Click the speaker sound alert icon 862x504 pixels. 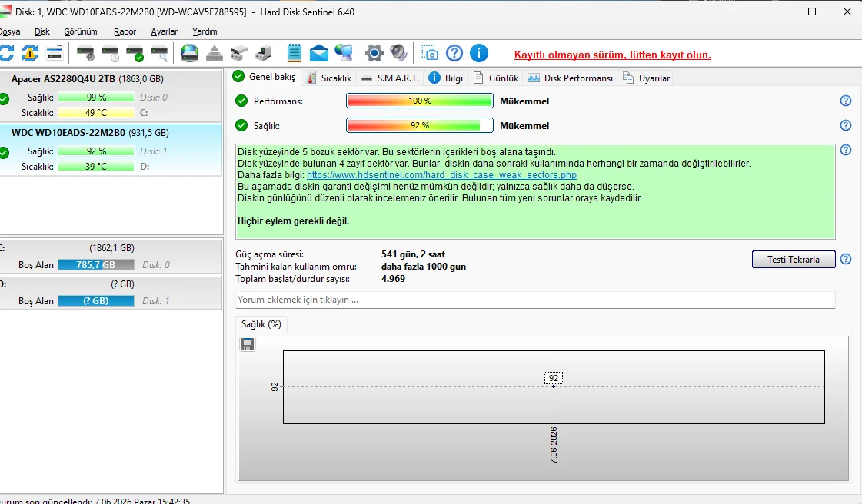[x=398, y=53]
